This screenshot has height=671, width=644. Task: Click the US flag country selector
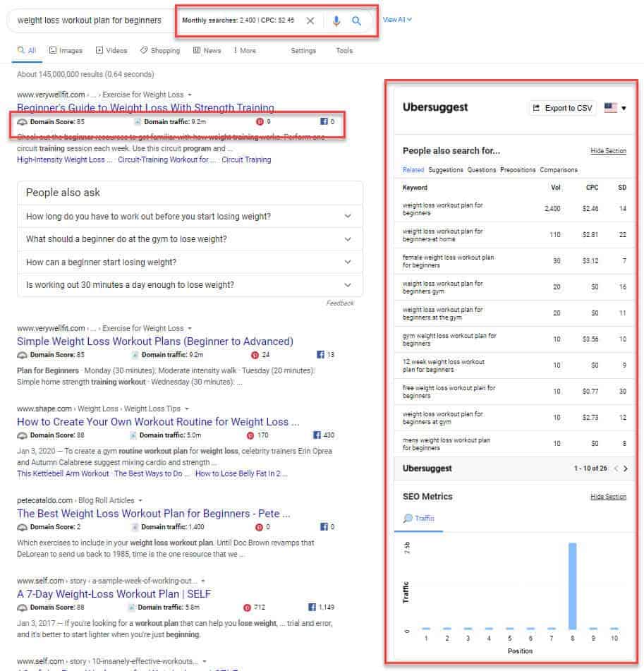coord(614,108)
